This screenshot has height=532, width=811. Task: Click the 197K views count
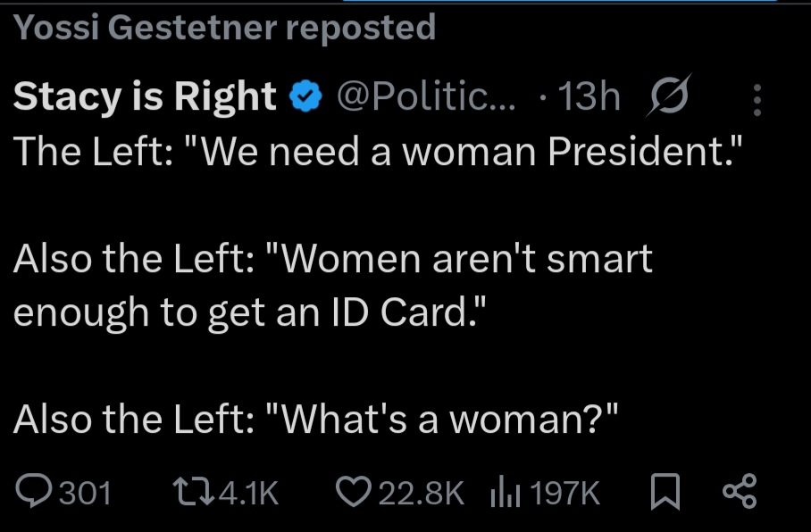(565, 492)
